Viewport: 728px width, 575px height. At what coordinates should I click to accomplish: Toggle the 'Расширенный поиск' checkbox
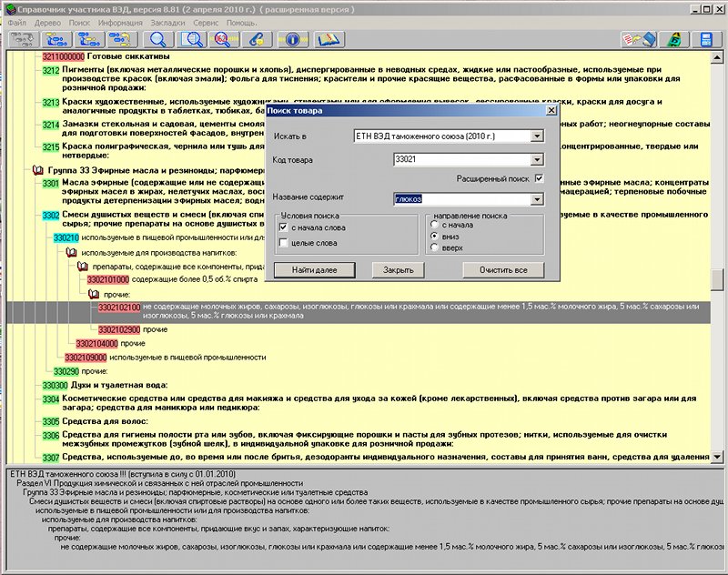pos(539,178)
